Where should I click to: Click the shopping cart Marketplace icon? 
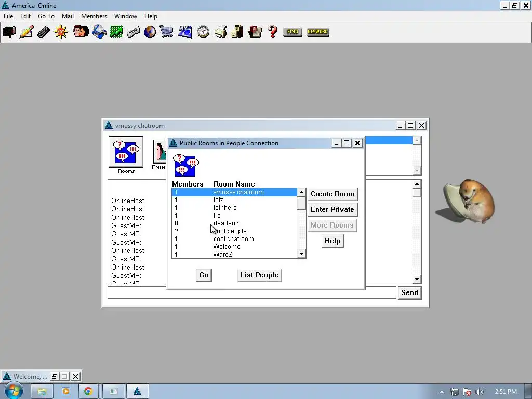coord(166,32)
